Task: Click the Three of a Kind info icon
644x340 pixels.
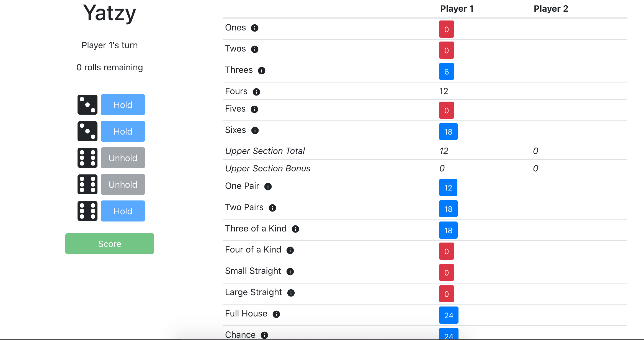Action: (x=295, y=229)
